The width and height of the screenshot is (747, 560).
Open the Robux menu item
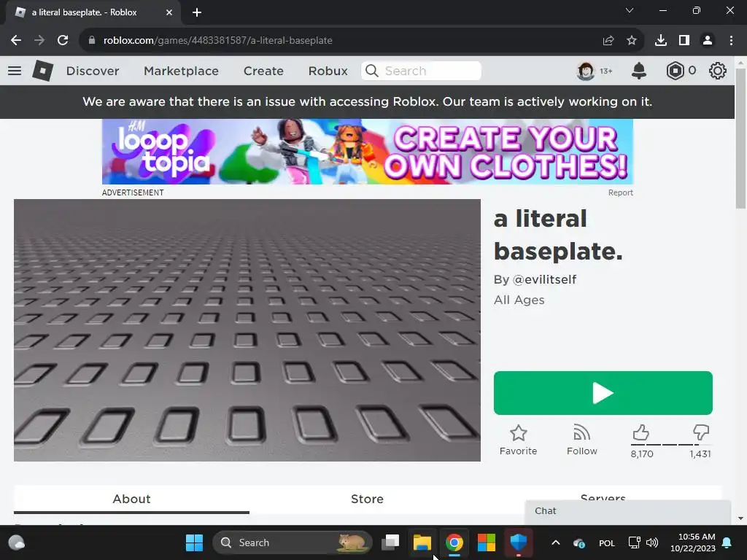coord(328,71)
